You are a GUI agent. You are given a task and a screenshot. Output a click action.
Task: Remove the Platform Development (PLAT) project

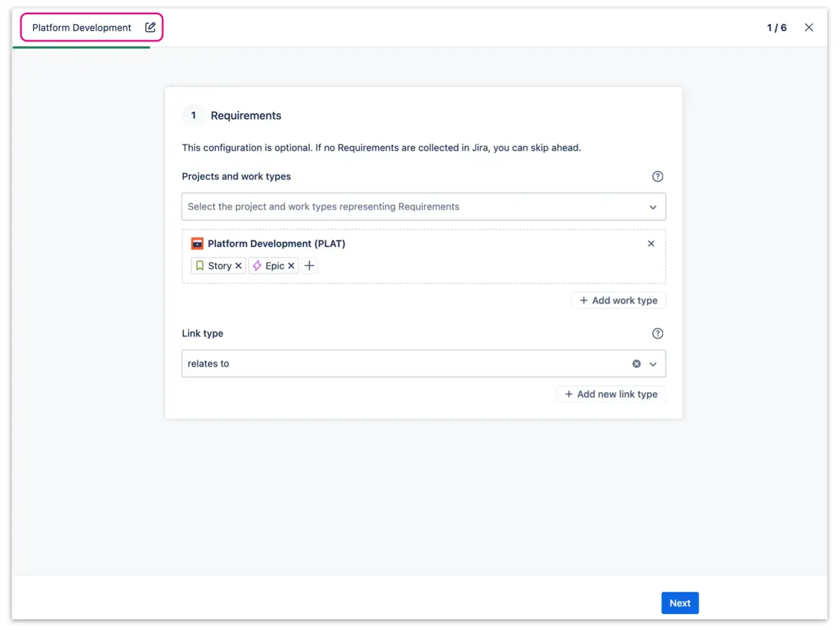[651, 243]
